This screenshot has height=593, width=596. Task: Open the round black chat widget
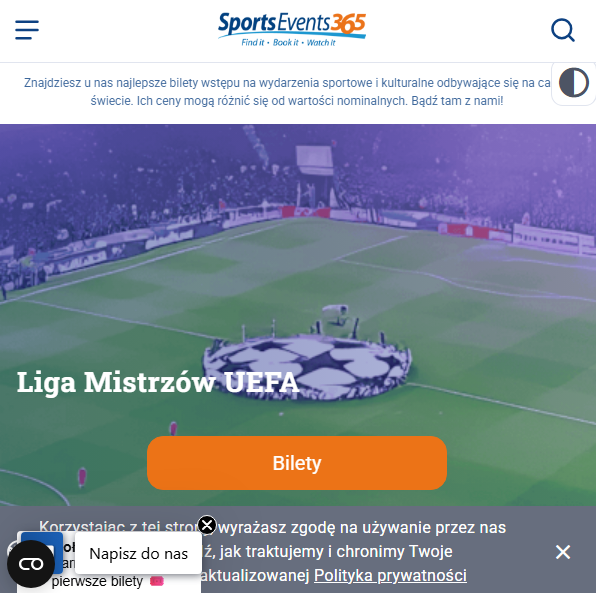point(31,564)
